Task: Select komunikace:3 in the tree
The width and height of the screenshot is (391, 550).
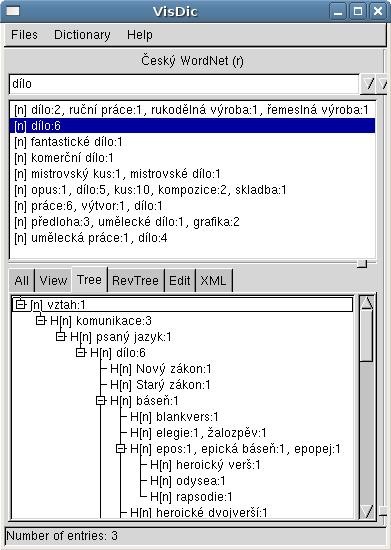Action: (x=101, y=321)
